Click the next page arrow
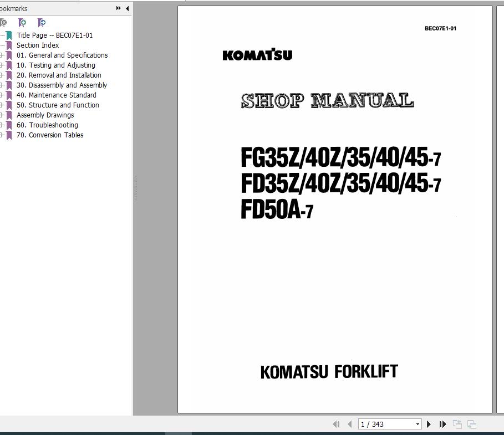Screen dimensions: 504x435 (x=429, y=423)
